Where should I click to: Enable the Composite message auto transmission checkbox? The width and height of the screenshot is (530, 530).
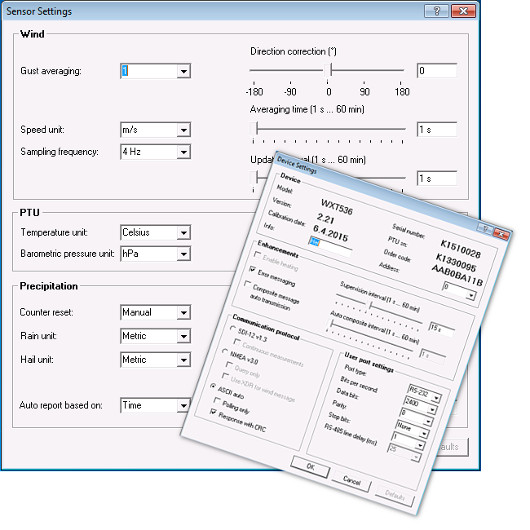[248, 283]
